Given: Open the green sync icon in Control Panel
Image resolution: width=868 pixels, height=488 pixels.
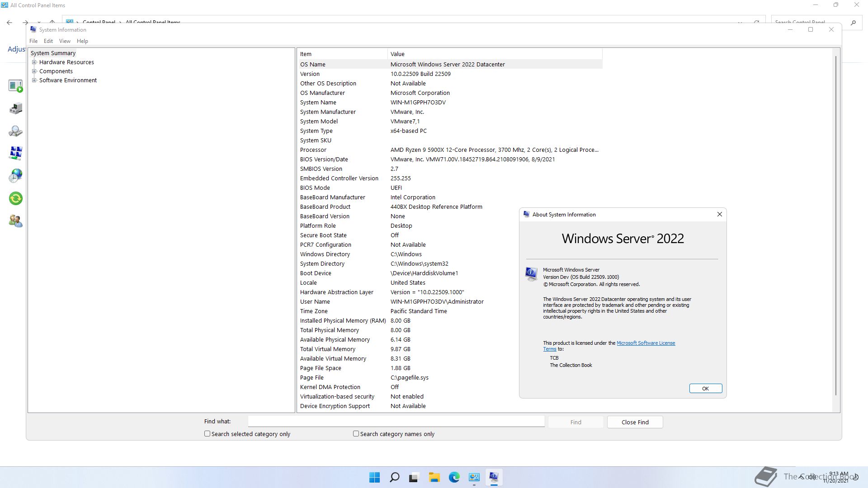Looking at the screenshot, I should [15, 198].
